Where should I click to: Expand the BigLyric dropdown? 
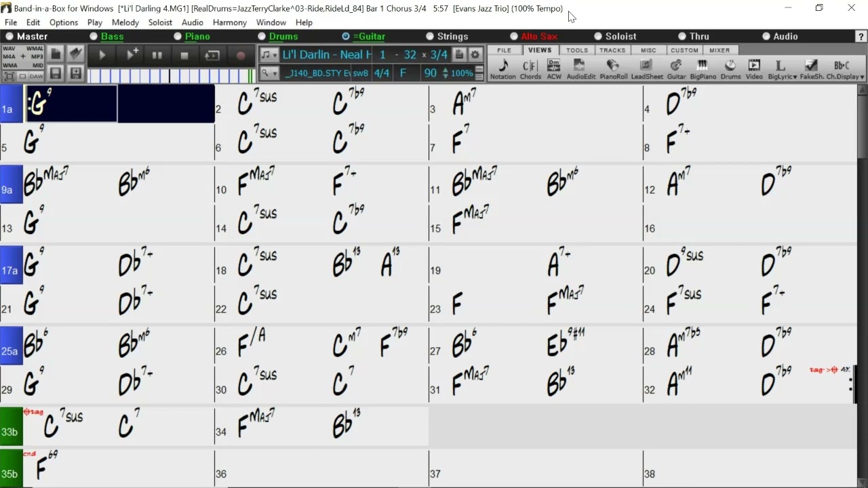[795, 77]
